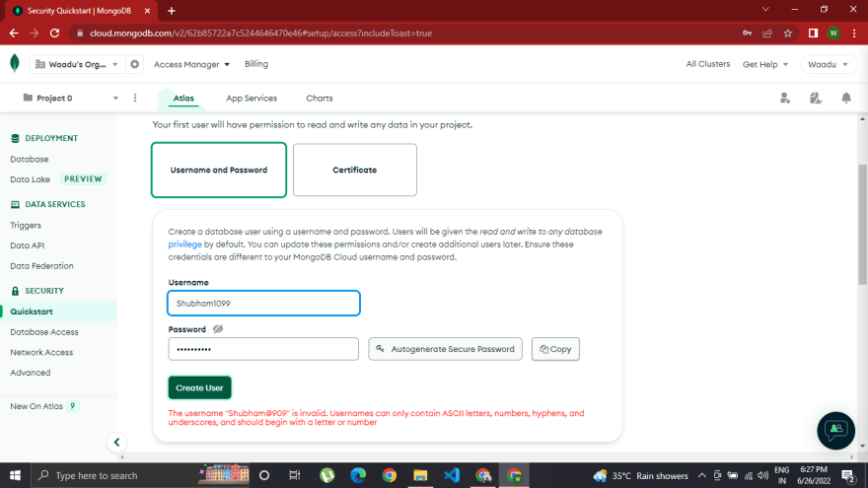The width and height of the screenshot is (868, 488).
Task: Open uTorrent from the taskbar
Action: 327,475
